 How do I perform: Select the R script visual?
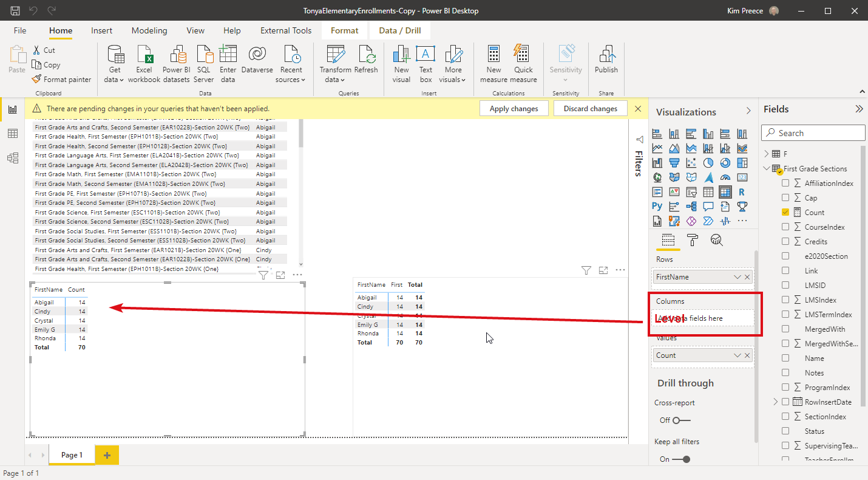pyautogui.click(x=742, y=192)
